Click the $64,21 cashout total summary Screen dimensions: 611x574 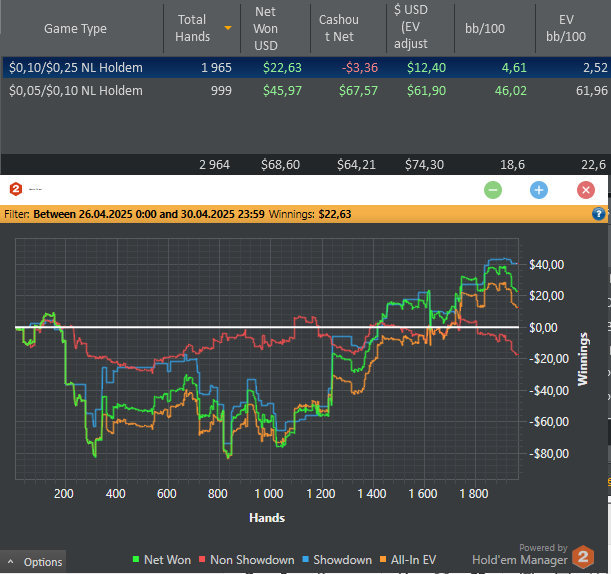[x=356, y=164]
